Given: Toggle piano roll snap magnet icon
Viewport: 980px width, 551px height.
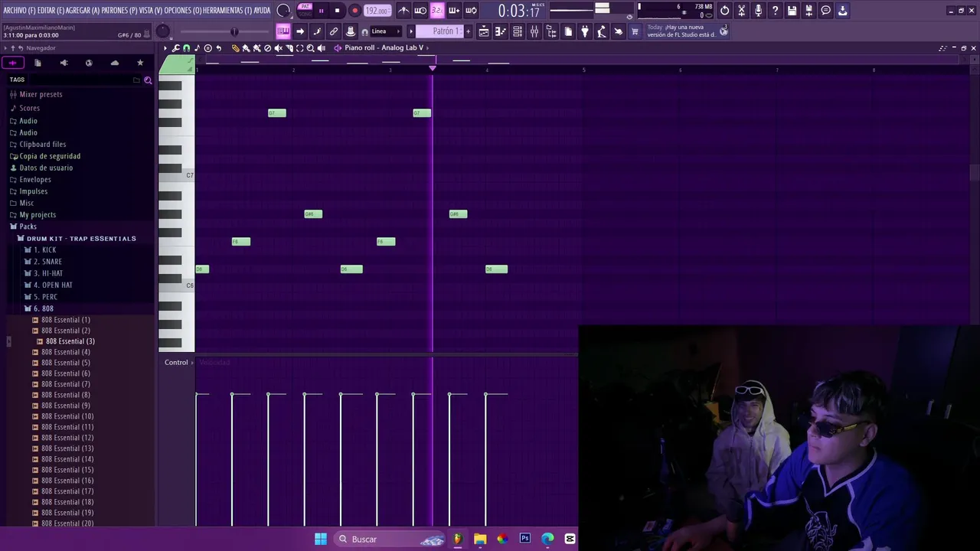Looking at the screenshot, I should [186, 48].
